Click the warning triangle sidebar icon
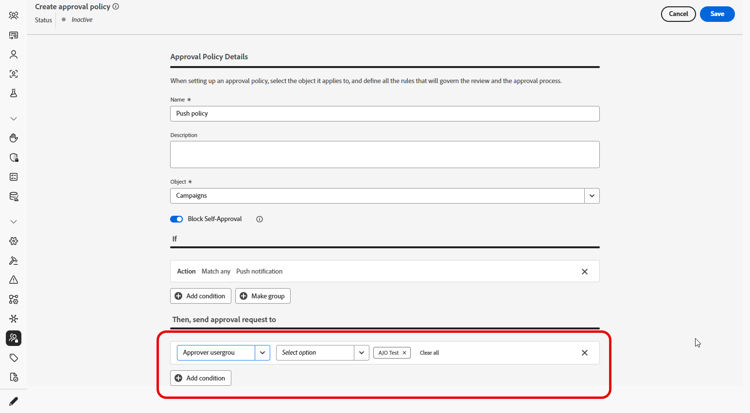 pos(14,280)
